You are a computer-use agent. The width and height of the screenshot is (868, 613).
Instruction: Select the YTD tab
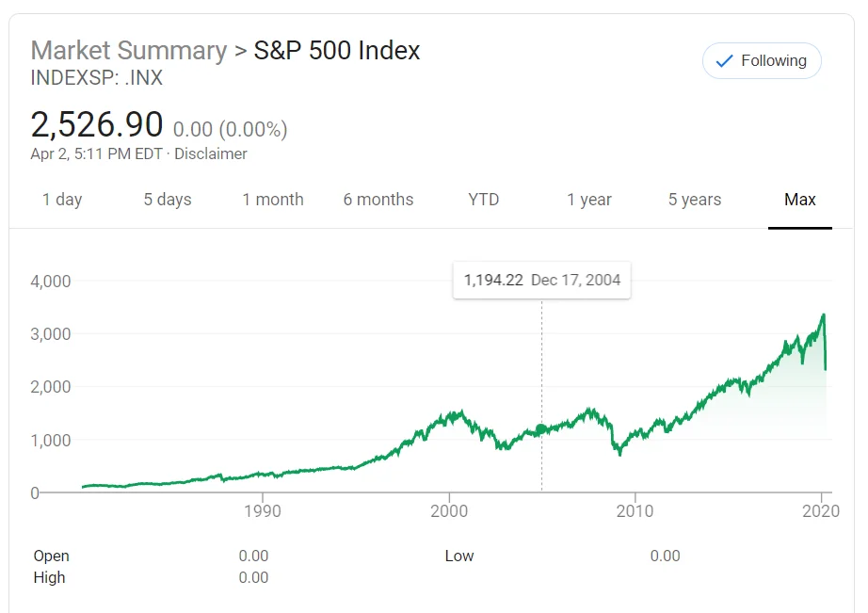484,200
